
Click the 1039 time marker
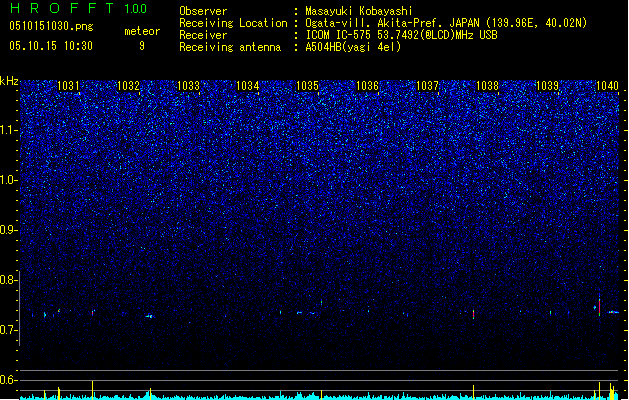click(547, 86)
